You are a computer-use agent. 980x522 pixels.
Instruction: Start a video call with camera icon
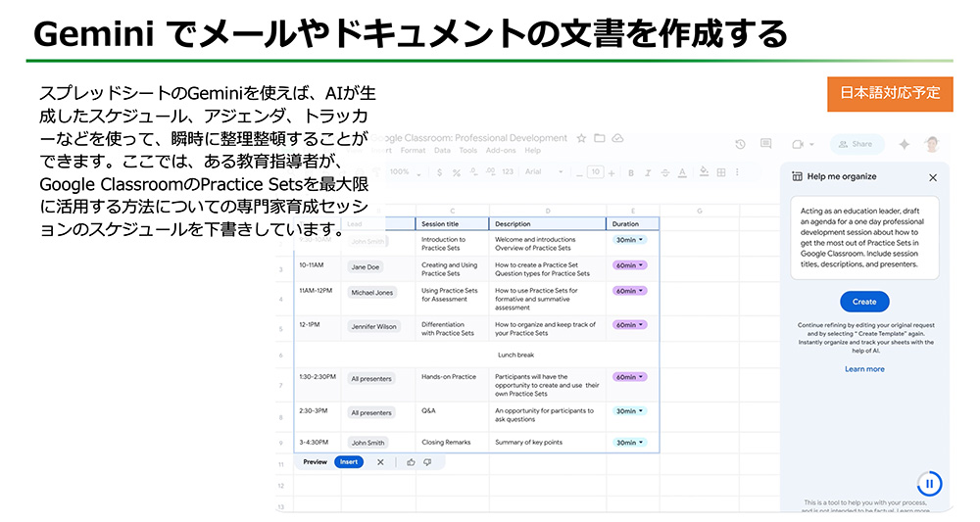click(x=798, y=144)
